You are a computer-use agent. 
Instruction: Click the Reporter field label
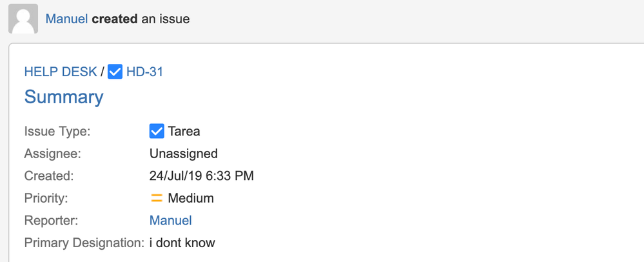51,221
